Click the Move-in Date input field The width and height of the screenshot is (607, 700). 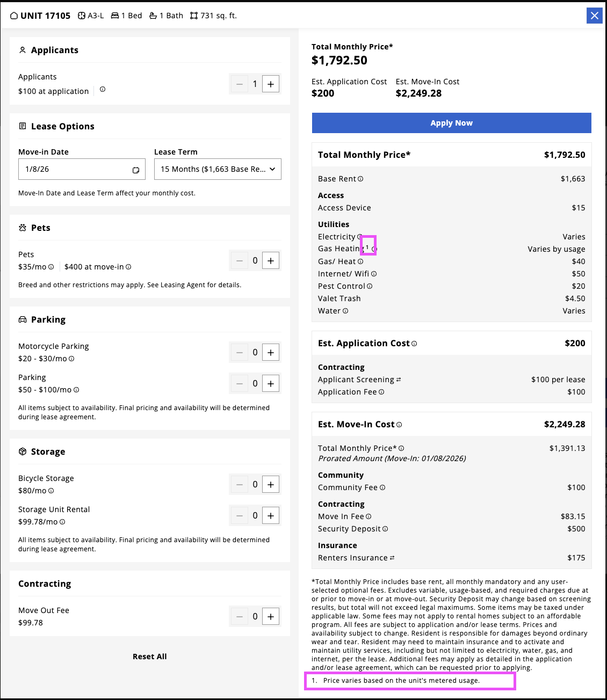click(75, 169)
